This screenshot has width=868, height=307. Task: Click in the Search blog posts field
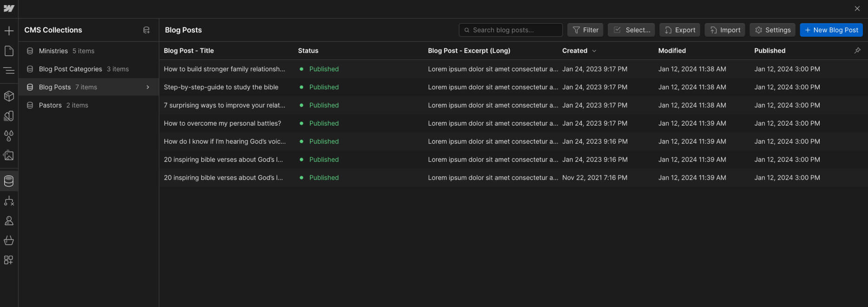[x=511, y=30]
